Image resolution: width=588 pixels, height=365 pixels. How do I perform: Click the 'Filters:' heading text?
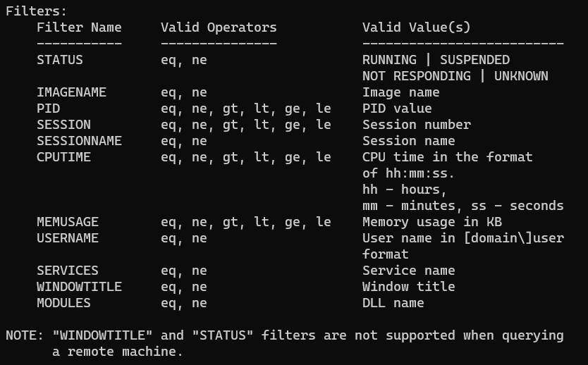click(x=37, y=11)
